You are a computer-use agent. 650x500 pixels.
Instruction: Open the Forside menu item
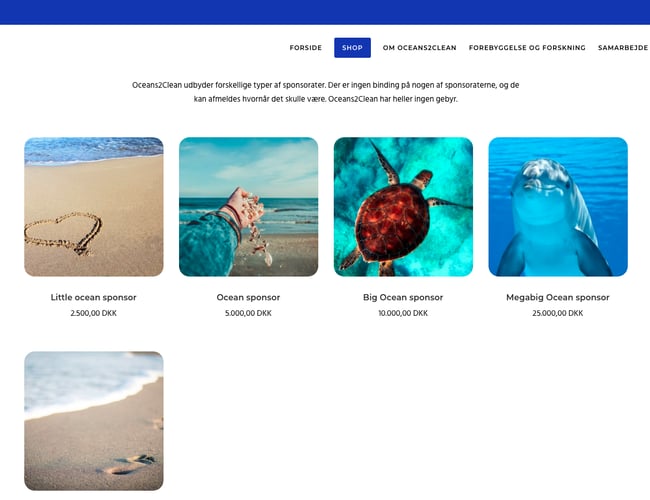pos(306,48)
